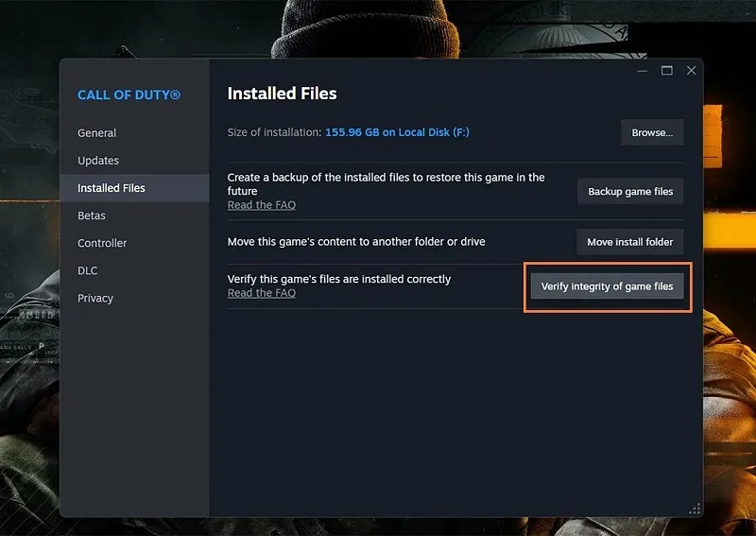
Task: Click 155.96 GB on Local Disk (F:) text
Action: [x=397, y=132]
